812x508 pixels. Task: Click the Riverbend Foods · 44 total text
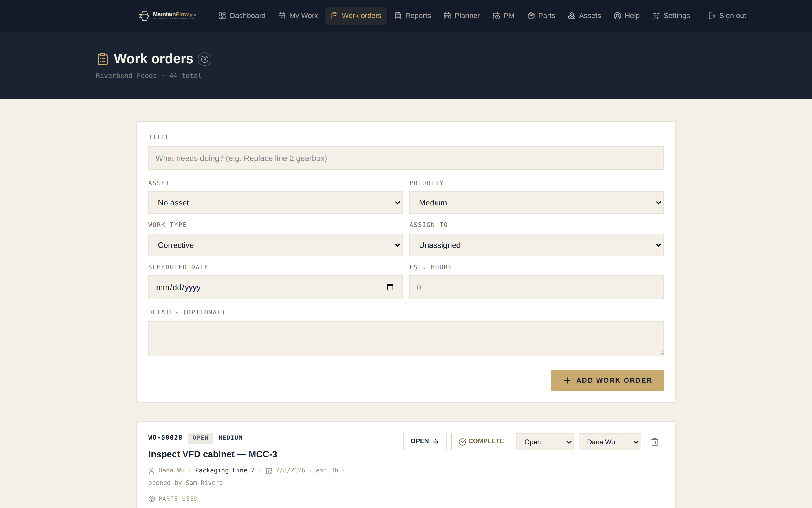coord(149,76)
